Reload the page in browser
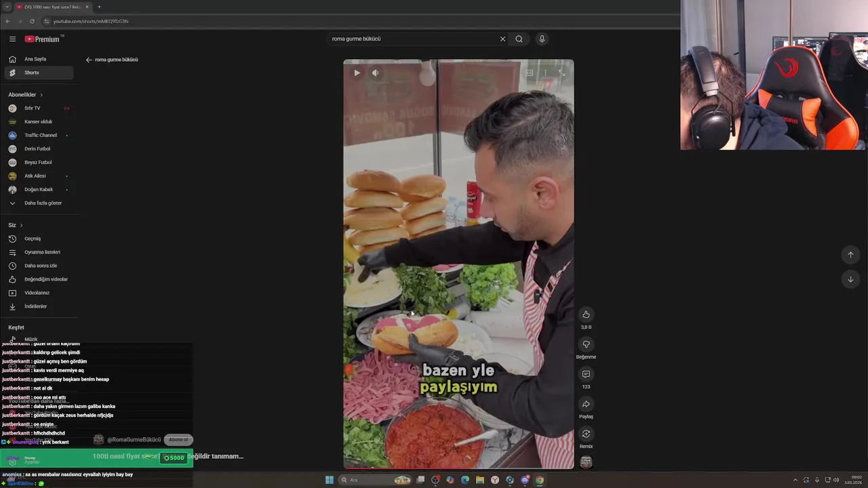 tap(32, 21)
